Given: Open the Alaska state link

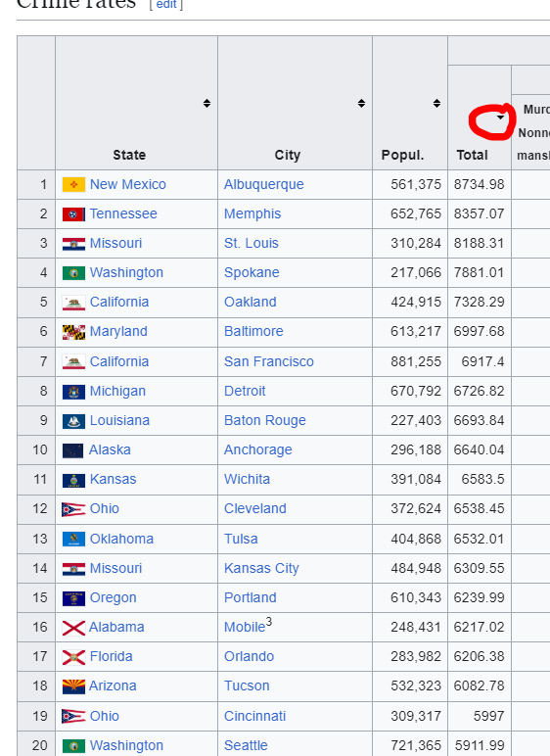Looking at the screenshot, I should (x=110, y=449).
